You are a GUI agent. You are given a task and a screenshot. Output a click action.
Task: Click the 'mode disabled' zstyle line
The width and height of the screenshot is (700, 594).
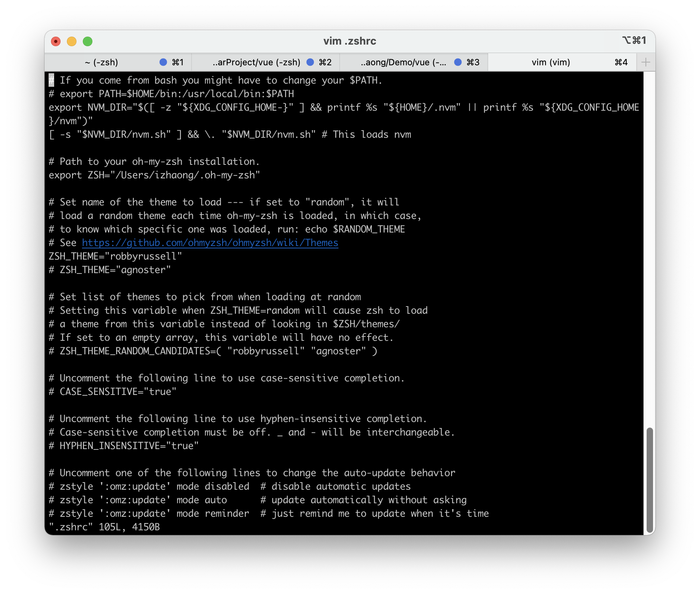tap(229, 487)
